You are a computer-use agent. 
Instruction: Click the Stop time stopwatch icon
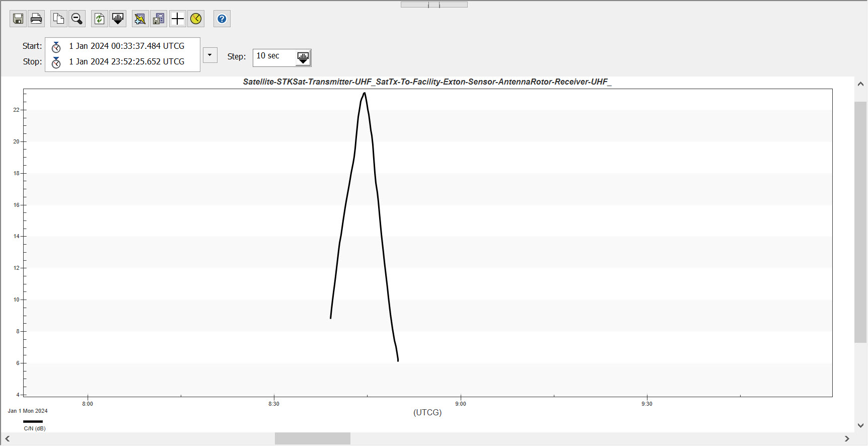tap(56, 62)
